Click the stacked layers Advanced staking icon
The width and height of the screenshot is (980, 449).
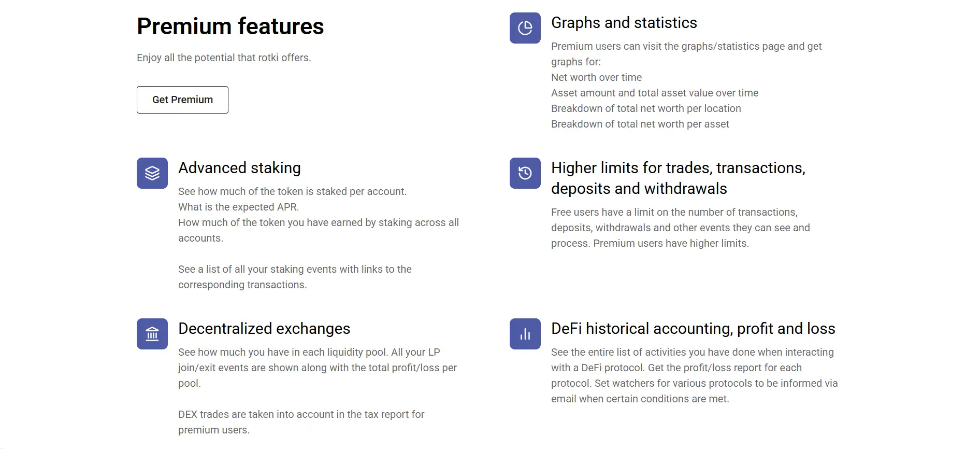coord(152,173)
